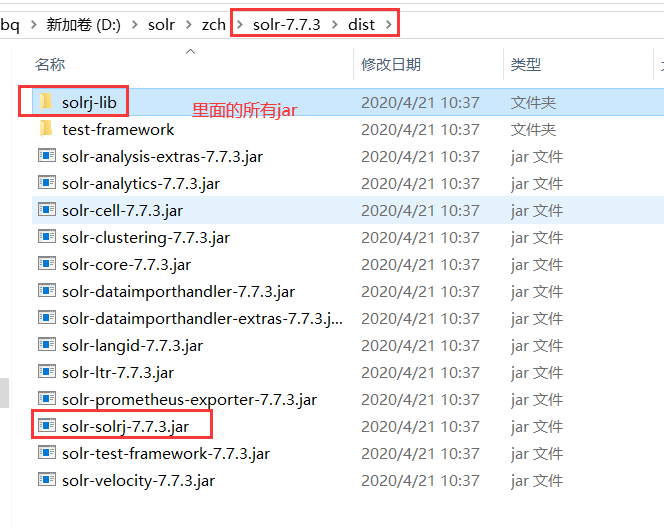The width and height of the screenshot is (664, 528).
Task: Click the jar 文件 type for solr-core-7.7.3.jar
Action: click(x=537, y=265)
